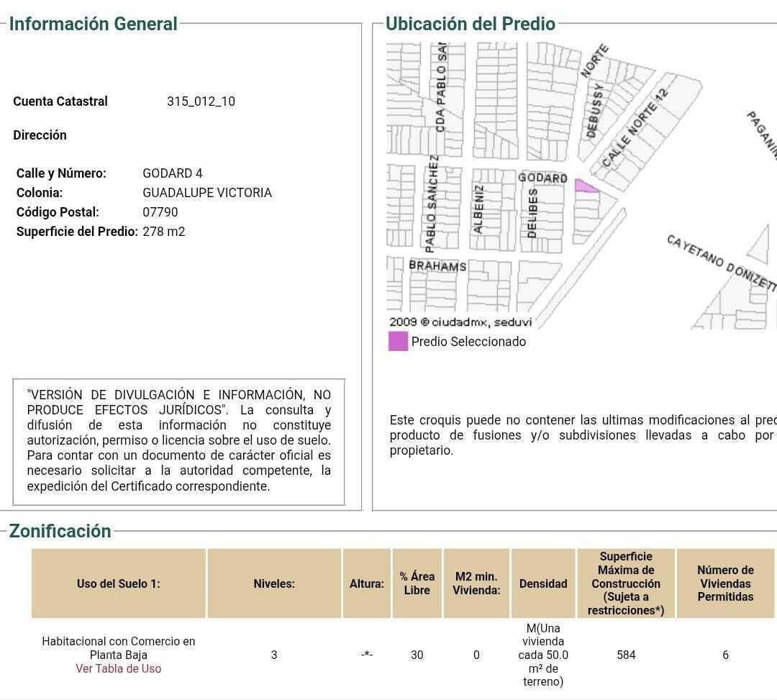Viewport: 777px width, 700px height.
Task: Click the Altura column header
Action: coord(367,583)
